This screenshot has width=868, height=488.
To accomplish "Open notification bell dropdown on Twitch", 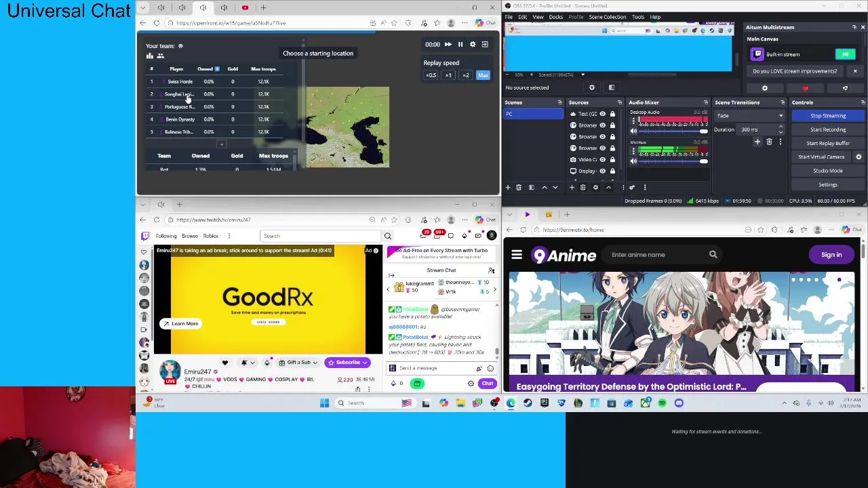I will click(248, 363).
